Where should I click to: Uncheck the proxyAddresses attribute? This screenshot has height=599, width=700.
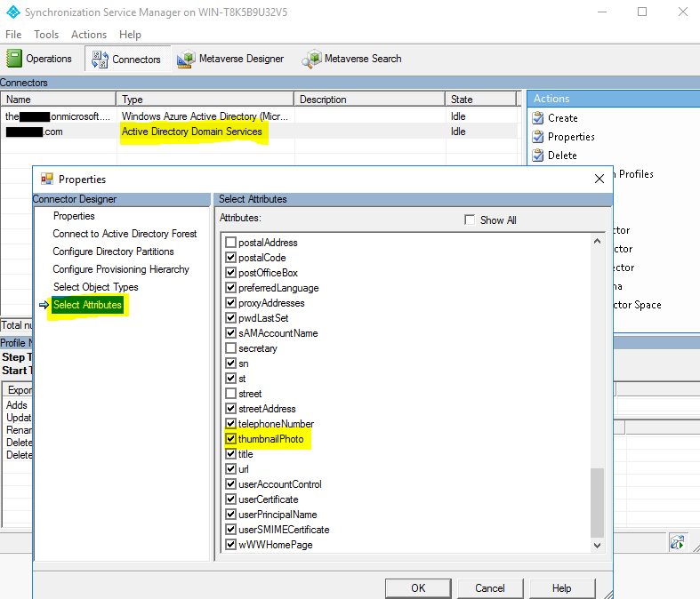tap(230, 303)
